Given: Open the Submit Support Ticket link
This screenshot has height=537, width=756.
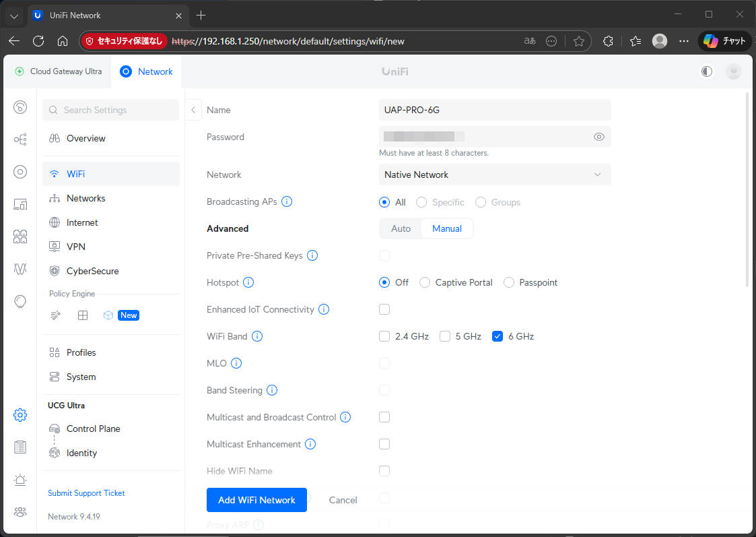Looking at the screenshot, I should [86, 493].
